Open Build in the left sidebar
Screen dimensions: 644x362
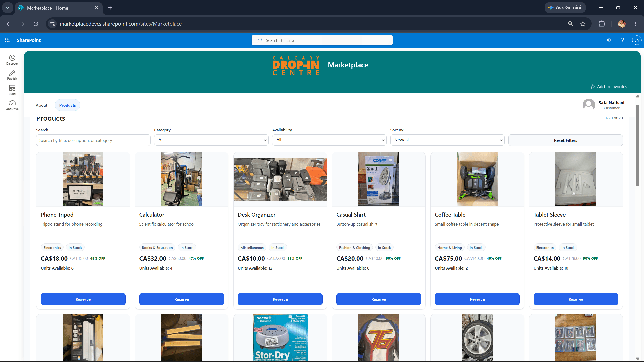click(x=12, y=90)
